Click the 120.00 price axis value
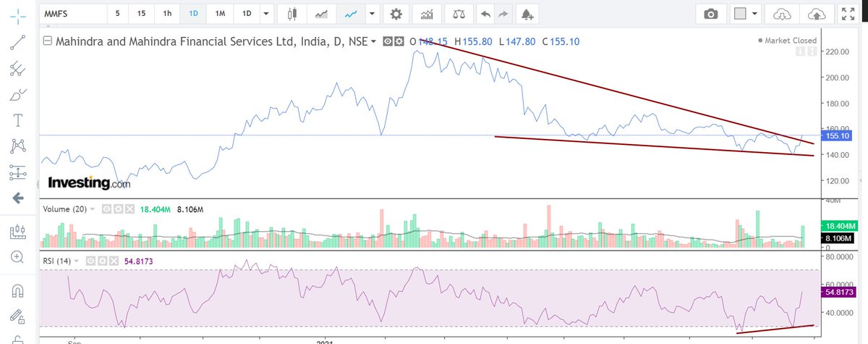Image resolution: width=868 pixels, height=344 pixels. click(x=838, y=181)
